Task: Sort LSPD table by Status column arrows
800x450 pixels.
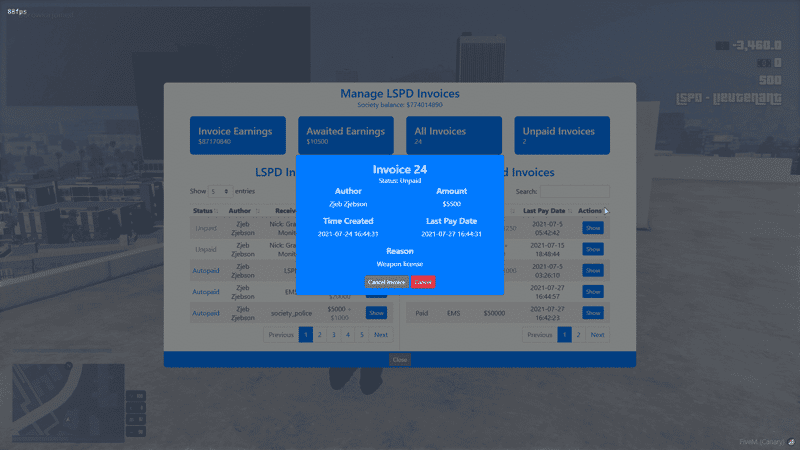Action: pos(216,211)
